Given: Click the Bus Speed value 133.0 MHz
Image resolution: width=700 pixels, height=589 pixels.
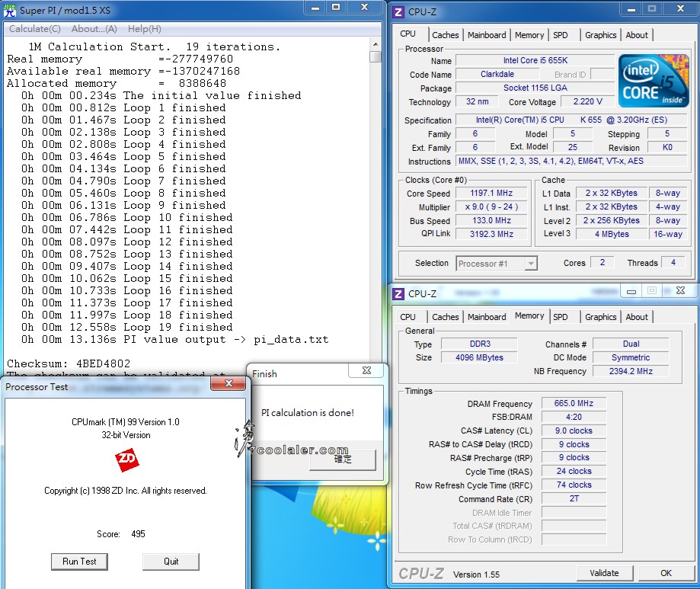Looking at the screenshot, I should click(x=491, y=221).
